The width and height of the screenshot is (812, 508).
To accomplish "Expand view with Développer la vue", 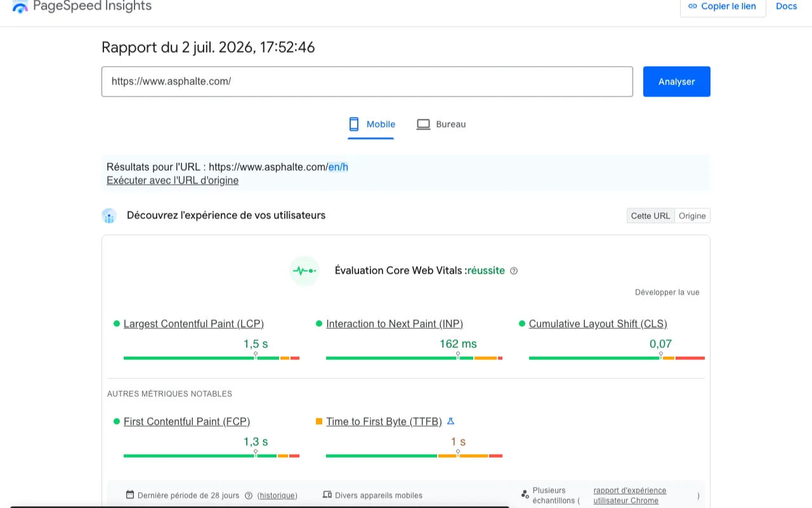I will [x=667, y=292].
